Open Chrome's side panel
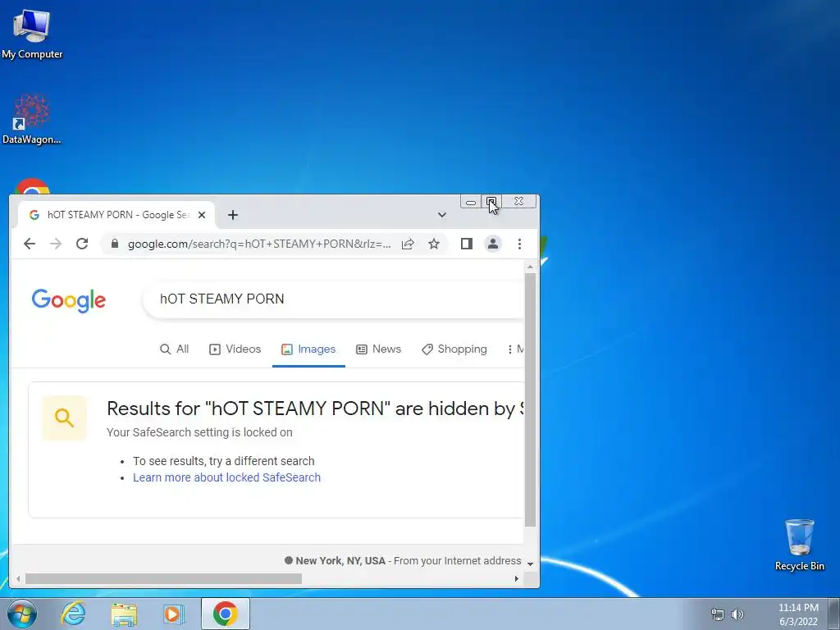 [467, 244]
